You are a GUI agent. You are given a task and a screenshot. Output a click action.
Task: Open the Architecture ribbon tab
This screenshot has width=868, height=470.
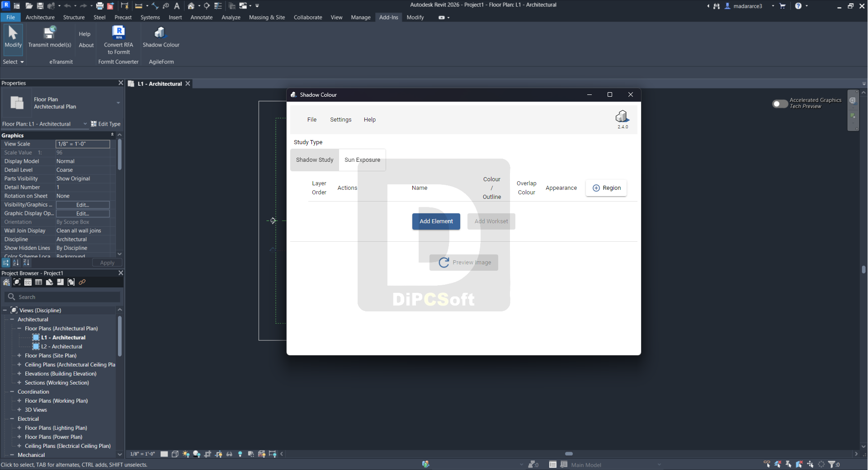(40, 17)
